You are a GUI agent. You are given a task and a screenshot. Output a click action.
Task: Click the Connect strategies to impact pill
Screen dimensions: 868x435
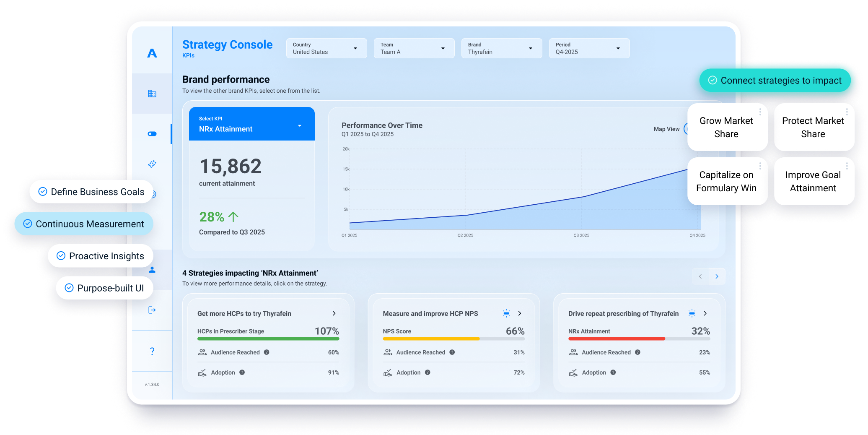(x=775, y=80)
